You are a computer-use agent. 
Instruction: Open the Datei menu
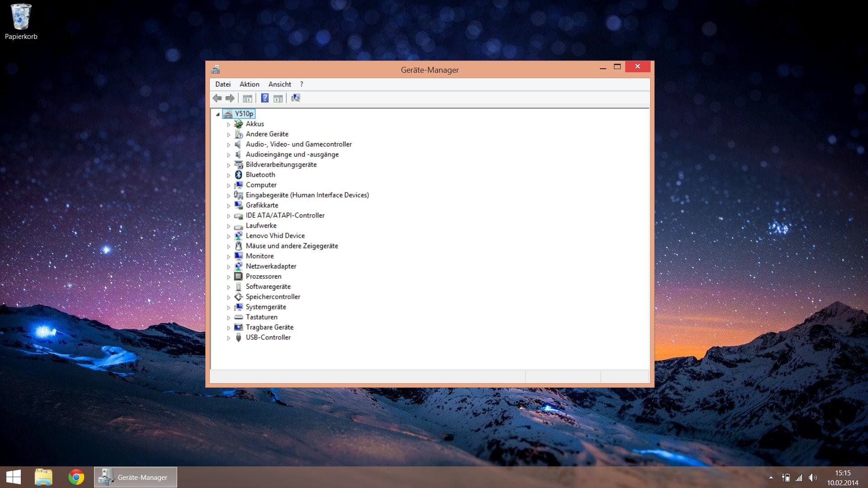coord(223,84)
